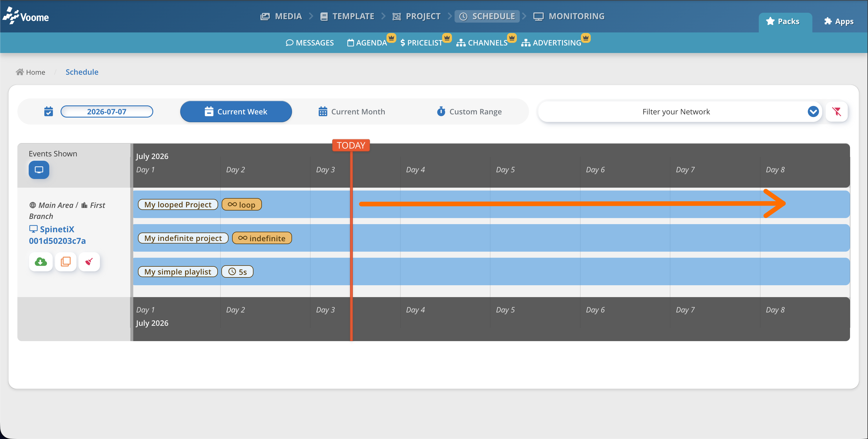
Task: Go to Home breadcrumb
Action: tap(31, 72)
